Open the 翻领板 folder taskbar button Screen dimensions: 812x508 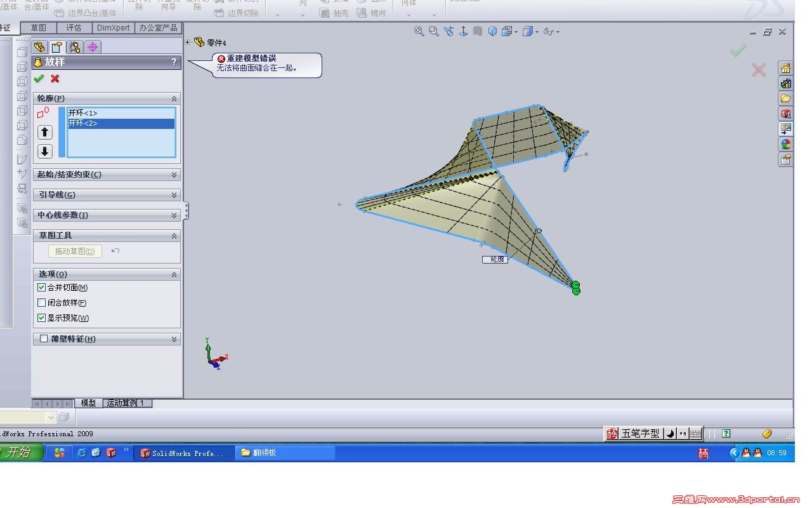coord(285,453)
